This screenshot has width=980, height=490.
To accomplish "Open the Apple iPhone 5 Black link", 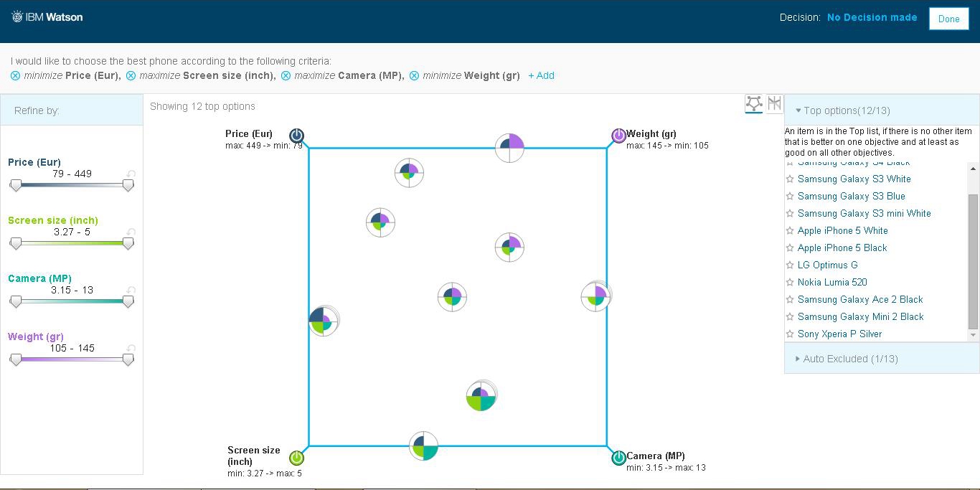I will point(842,248).
